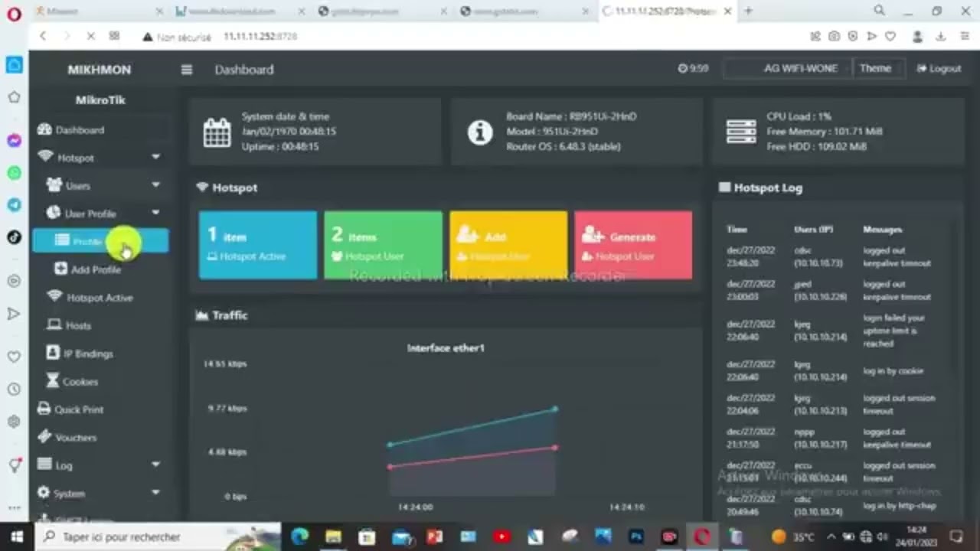Click the server icon in CPU card
Viewport: 980px width, 551px height.
[x=740, y=132]
